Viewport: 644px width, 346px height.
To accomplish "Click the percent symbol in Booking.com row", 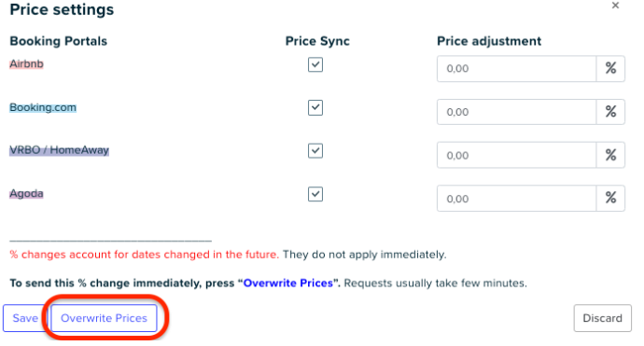I will pyautogui.click(x=610, y=112).
